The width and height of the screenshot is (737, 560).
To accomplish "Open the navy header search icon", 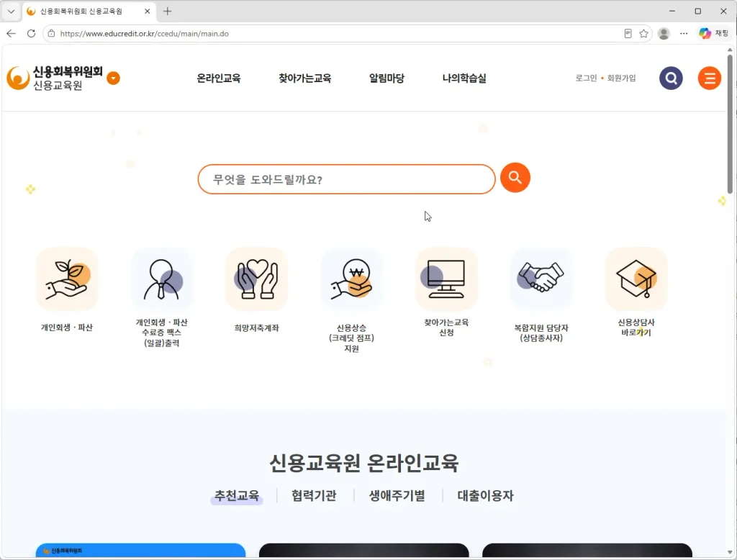I will [x=671, y=78].
